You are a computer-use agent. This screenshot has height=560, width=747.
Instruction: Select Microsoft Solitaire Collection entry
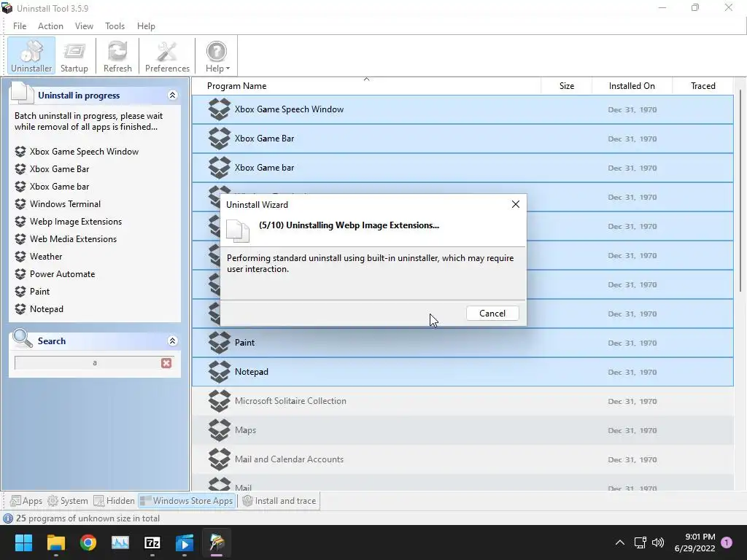tap(462, 401)
